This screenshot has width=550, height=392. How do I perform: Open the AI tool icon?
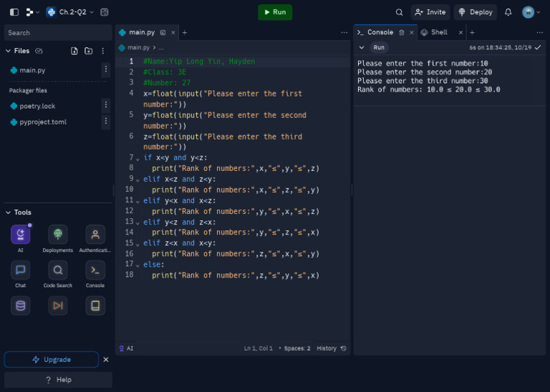tap(20, 235)
